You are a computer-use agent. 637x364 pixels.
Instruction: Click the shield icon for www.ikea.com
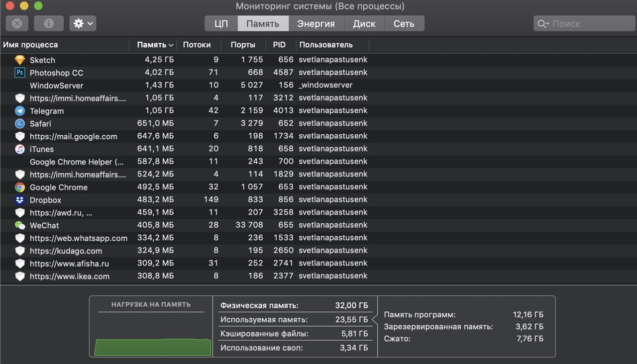pos(20,276)
